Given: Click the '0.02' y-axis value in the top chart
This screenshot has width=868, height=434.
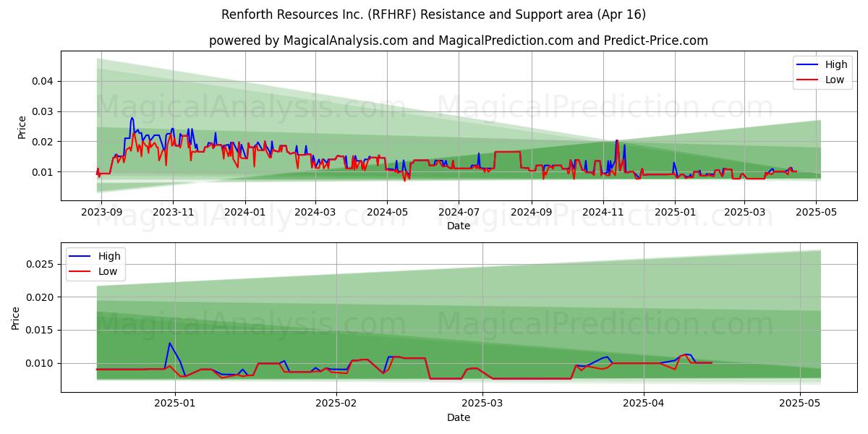Looking at the screenshot, I should (43, 142).
